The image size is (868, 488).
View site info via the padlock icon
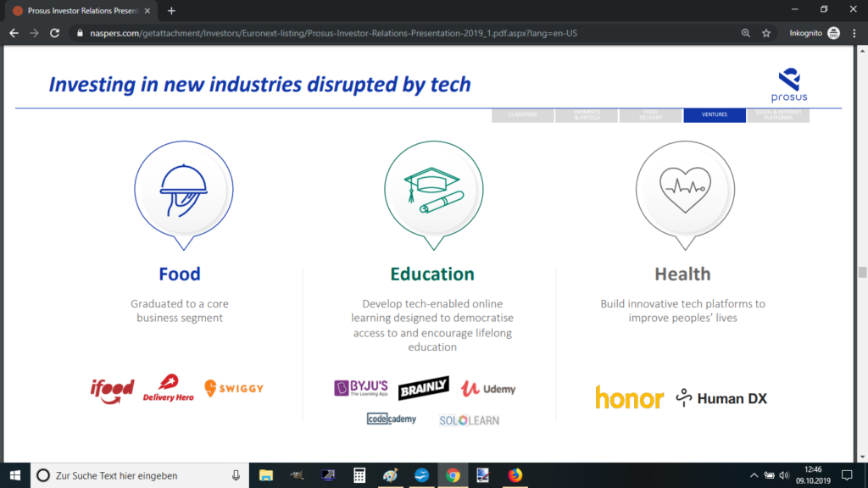[80, 33]
